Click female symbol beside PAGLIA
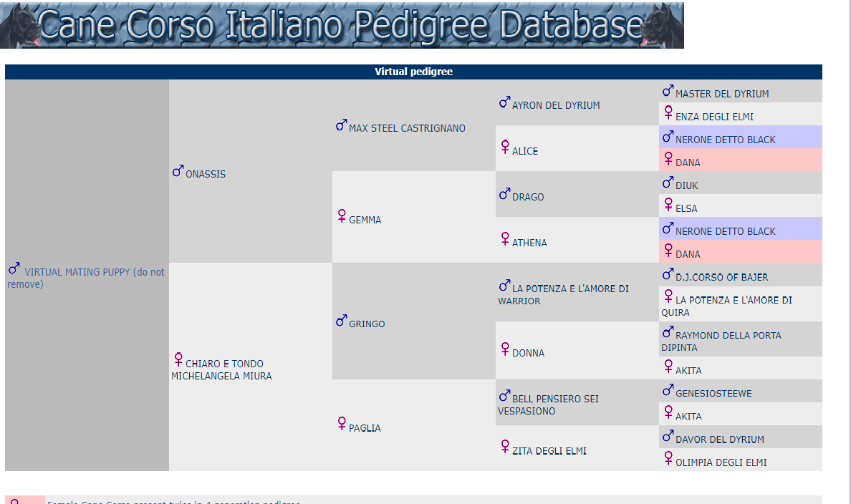Screen dimensions: 851x504 click(x=342, y=424)
